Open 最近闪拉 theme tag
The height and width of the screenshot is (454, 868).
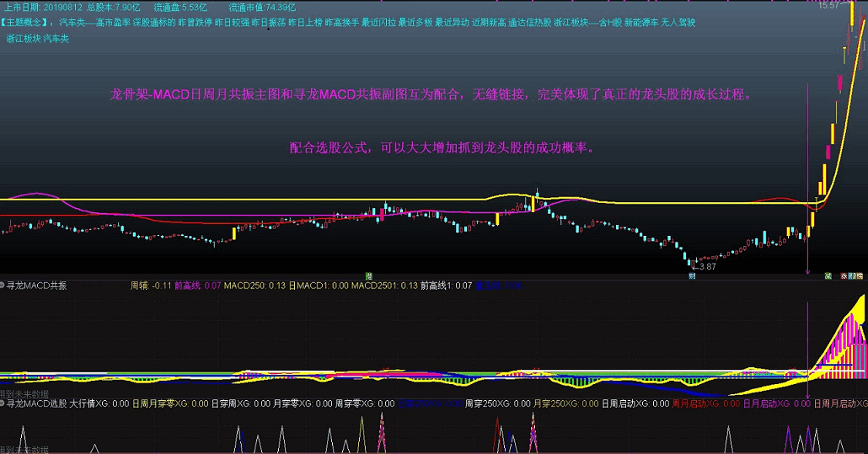coord(378,23)
